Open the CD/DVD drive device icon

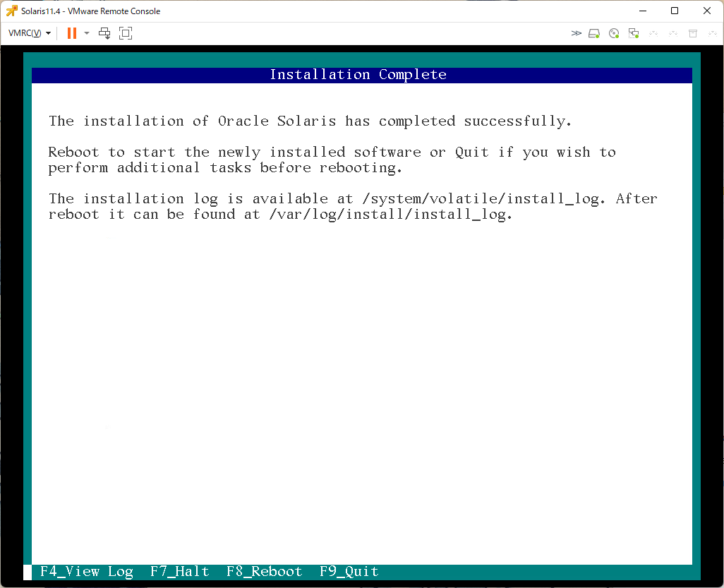coord(614,33)
